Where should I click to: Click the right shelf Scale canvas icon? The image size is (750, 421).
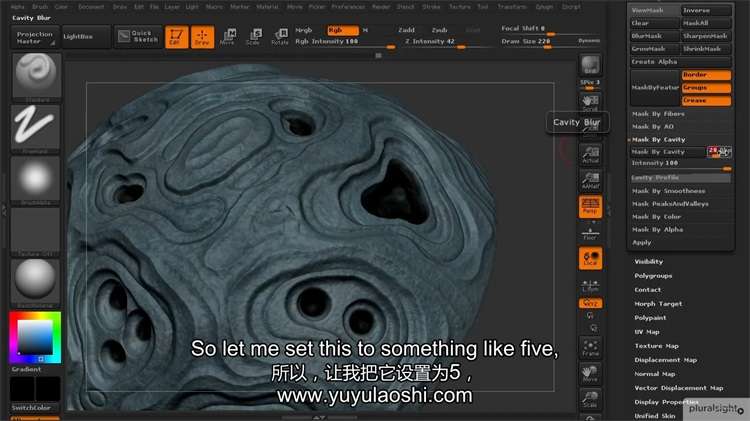[590, 399]
